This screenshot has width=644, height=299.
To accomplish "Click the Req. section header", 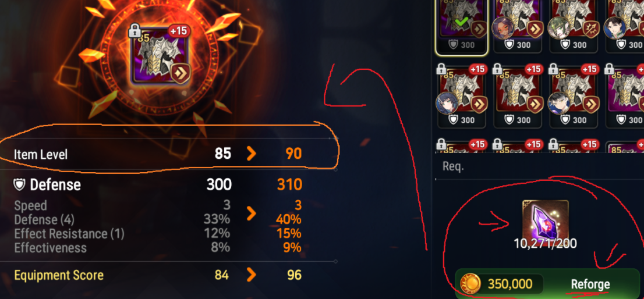I will point(453,166).
